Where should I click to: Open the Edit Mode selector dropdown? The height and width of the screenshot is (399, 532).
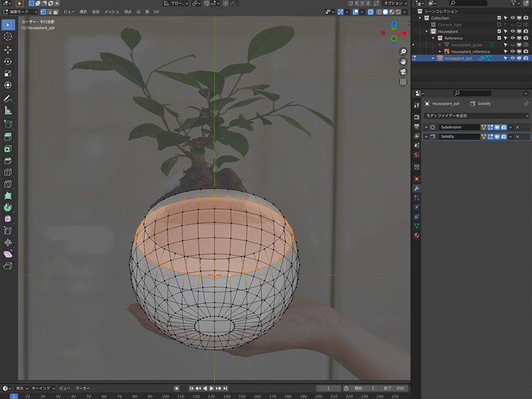(x=18, y=12)
